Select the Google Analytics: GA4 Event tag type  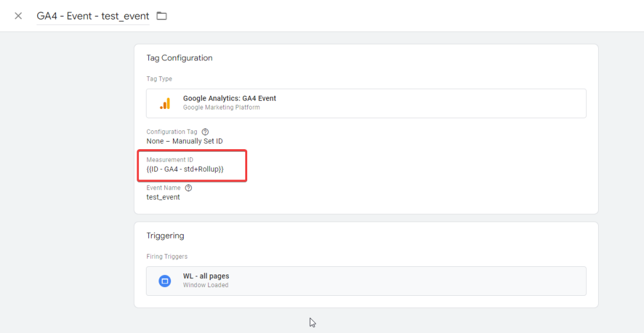tap(366, 103)
